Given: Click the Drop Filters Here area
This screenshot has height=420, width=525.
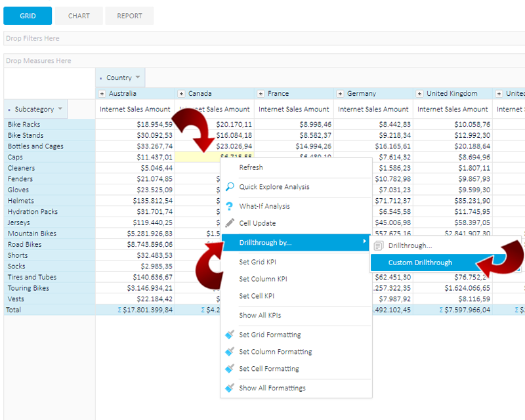Looking at the screenshot, I should coord(264,38).
